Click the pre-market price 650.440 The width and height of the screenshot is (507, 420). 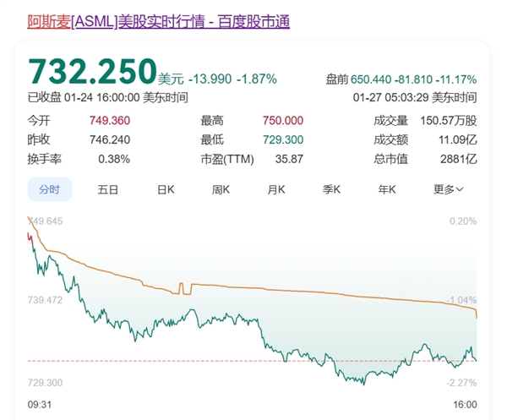point(371,79)
